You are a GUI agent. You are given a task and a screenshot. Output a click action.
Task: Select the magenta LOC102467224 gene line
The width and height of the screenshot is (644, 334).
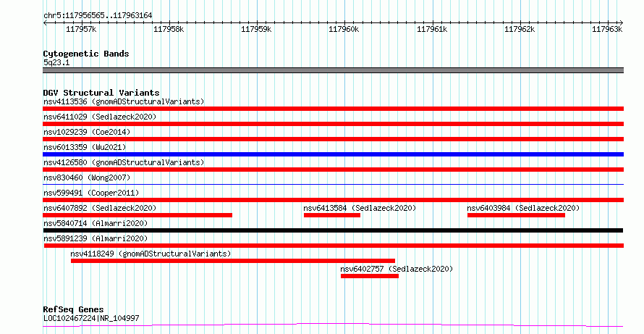click(333, 325)
